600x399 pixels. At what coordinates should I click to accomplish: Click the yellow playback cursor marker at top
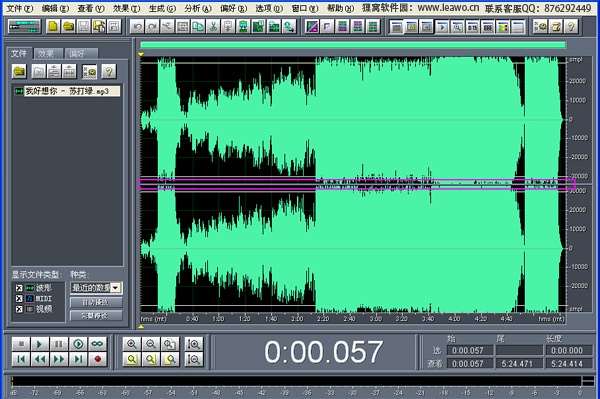141,55
